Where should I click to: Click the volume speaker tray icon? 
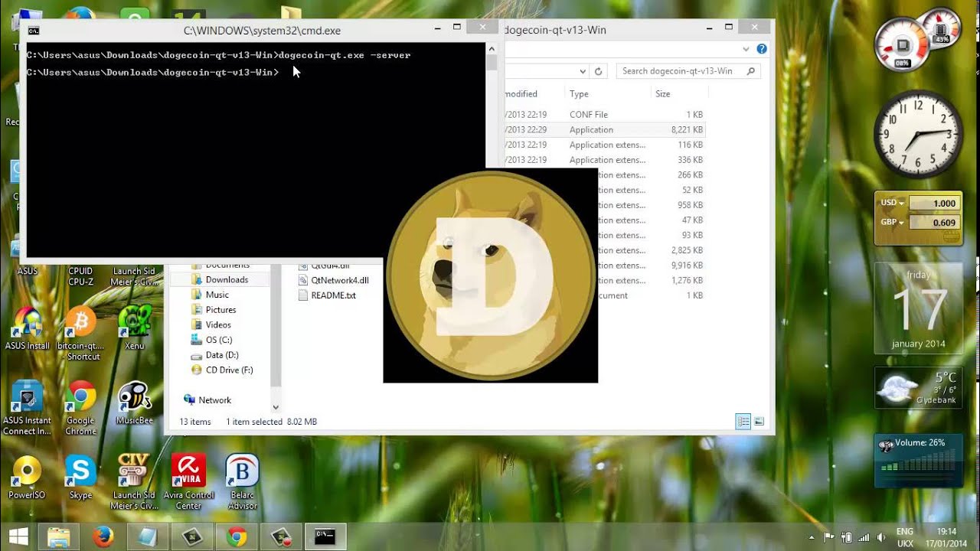(880, 537)
